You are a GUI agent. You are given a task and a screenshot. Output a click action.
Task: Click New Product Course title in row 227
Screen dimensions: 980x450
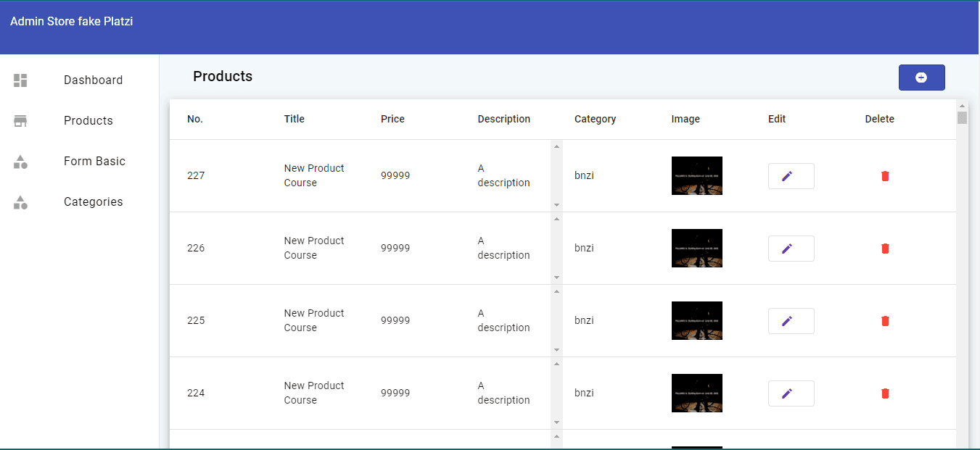tap(314, 175)
